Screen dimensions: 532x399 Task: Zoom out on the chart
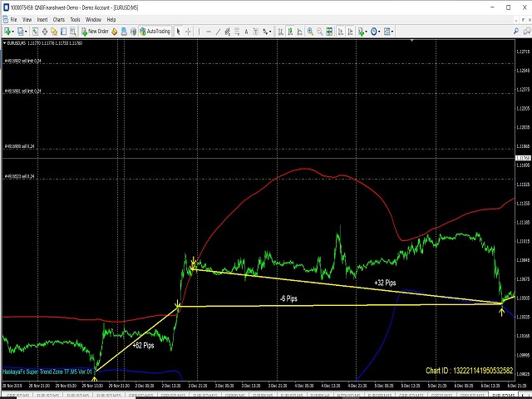319,32
